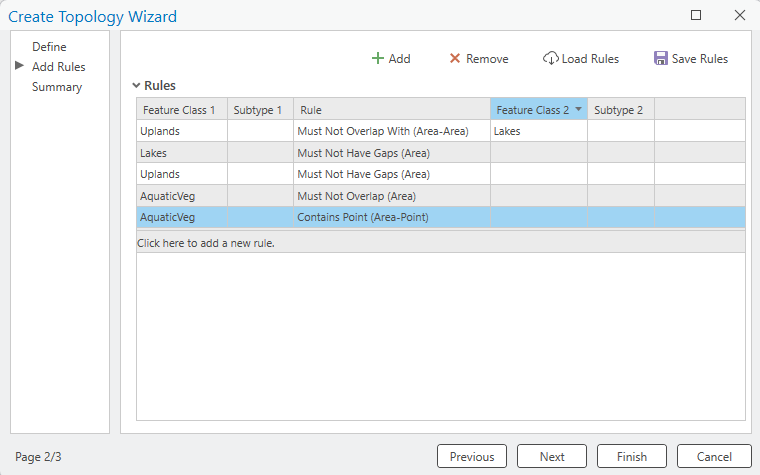Sort by the Feature Class 1 column header

(x=179, y=110)
